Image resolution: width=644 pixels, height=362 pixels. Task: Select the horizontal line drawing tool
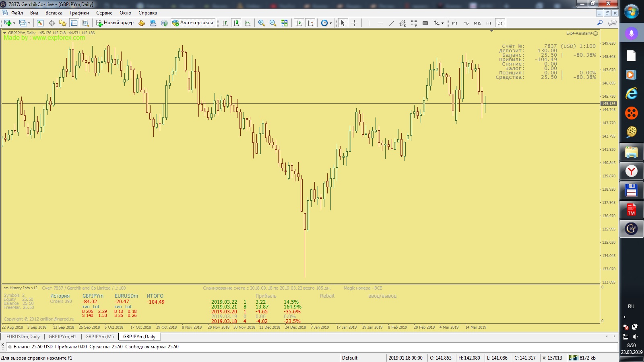380,23
